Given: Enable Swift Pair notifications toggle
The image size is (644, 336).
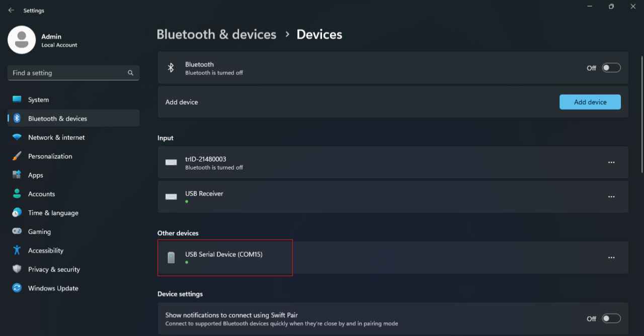Looking at the screenshot, I should pos(611,318).
